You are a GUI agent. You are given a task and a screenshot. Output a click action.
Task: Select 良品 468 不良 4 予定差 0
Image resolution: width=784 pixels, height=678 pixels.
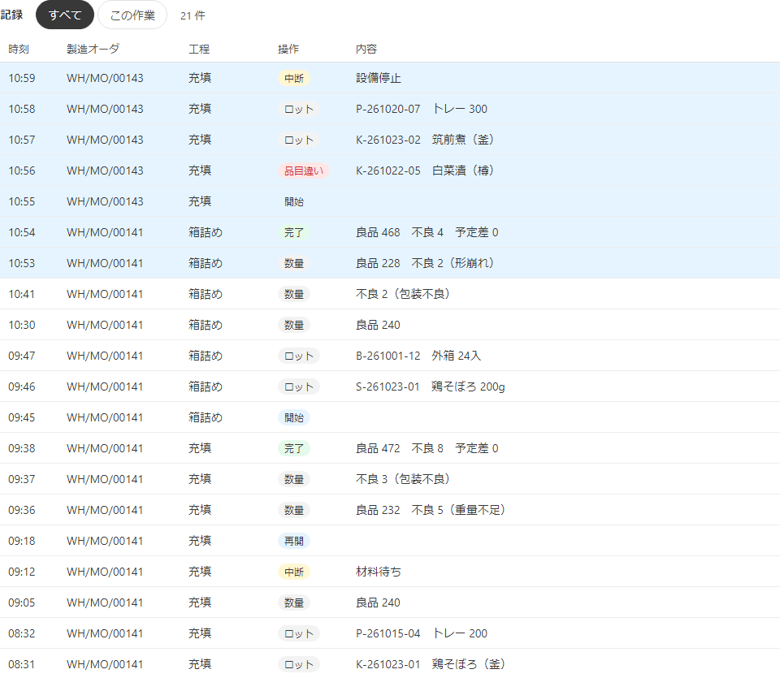[x=427, y=232]
